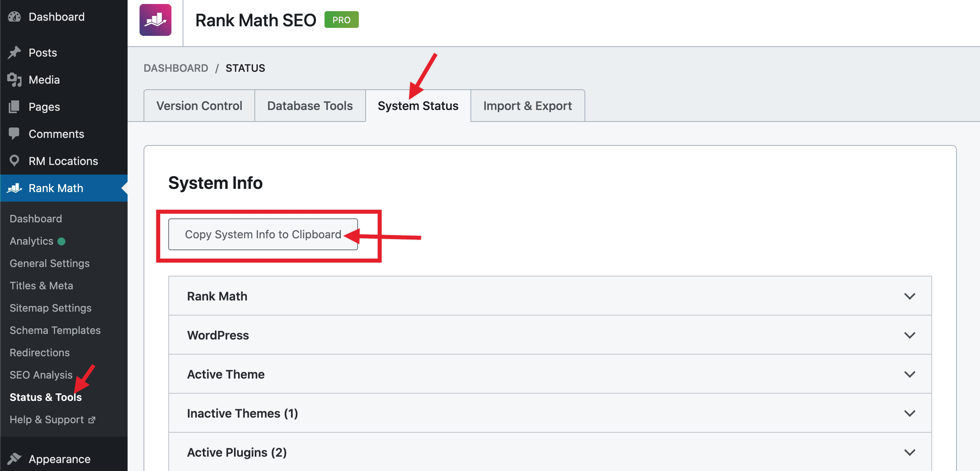This screenshot has width=980, height=471.
Task: Click the Pages icon in sidebar
Action: [14, 107]
